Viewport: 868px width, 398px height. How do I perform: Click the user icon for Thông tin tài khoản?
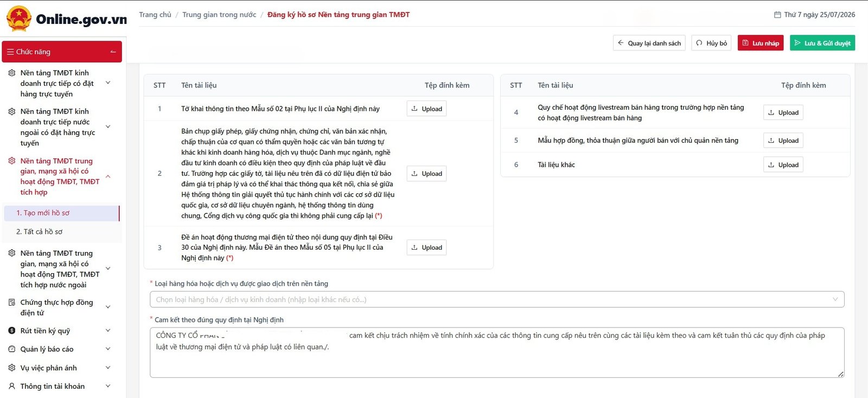(x=12, y=386)
